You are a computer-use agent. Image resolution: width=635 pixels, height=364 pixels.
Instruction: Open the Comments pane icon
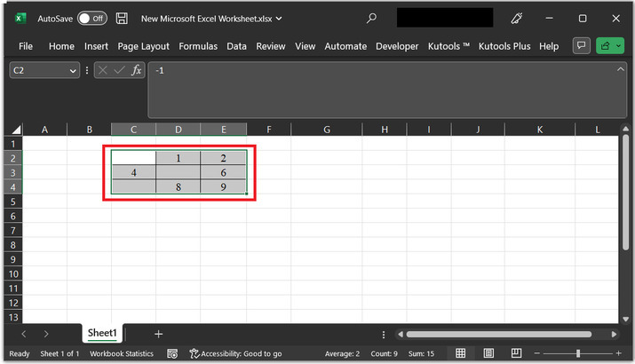point(582,46)
